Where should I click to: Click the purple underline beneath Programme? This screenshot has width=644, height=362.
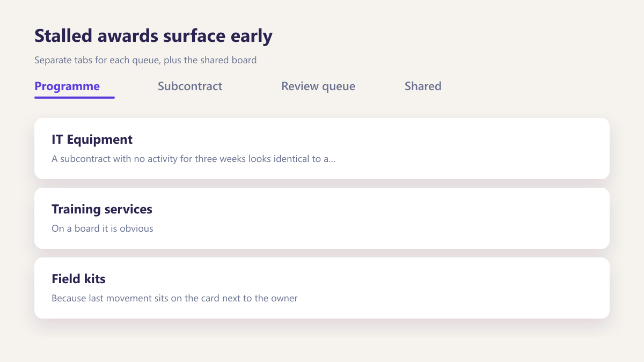[x=75, y=98]
